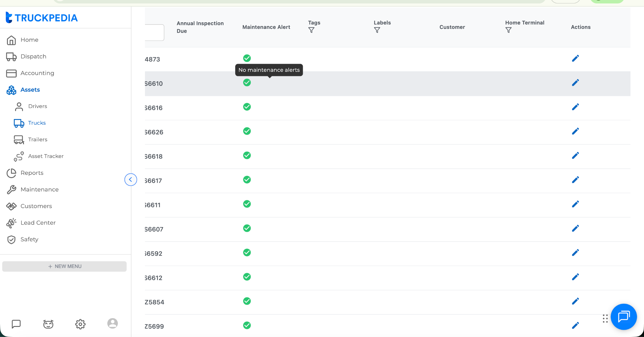Click the edit pencil for row 4873
This screenshot has height=337, width=644.
575,58
